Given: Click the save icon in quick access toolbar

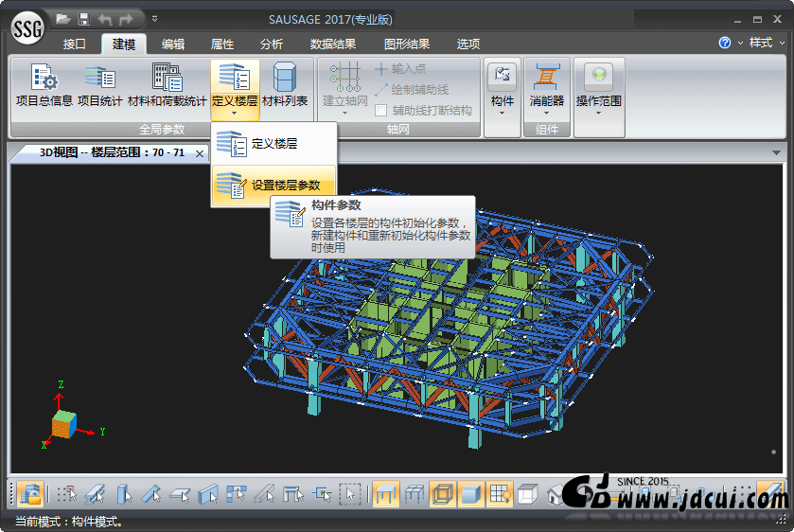Looking at the screenshot, I should point(83,19).
